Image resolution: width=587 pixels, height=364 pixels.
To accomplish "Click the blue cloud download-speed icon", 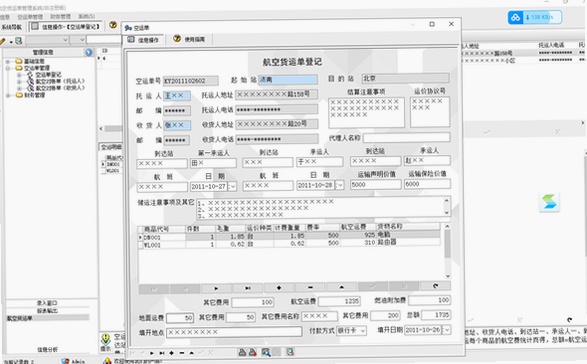I will (x=516, y=17).
